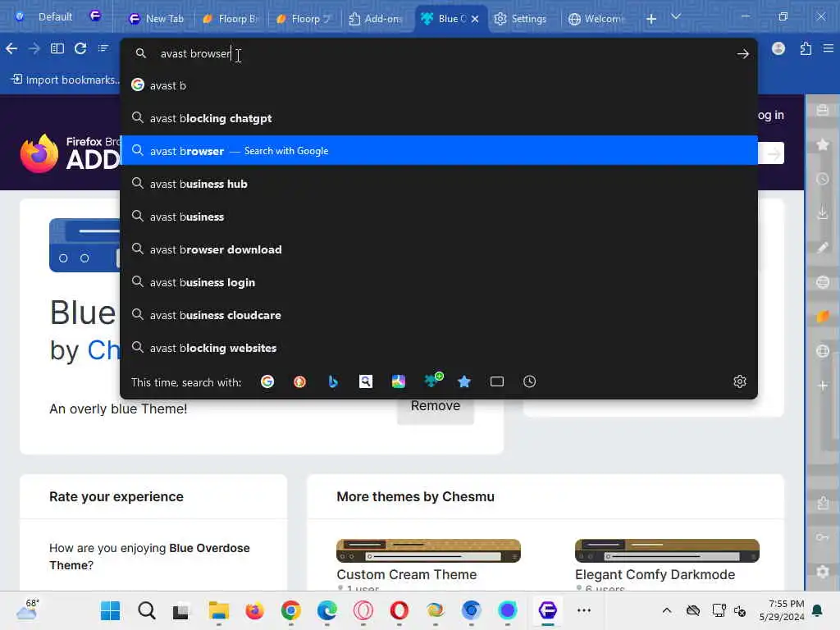The image size is (840, 630).
Task: Select Elegant Comfy Darkmode preview thumbnail
Action: click(x=667, y=550)
